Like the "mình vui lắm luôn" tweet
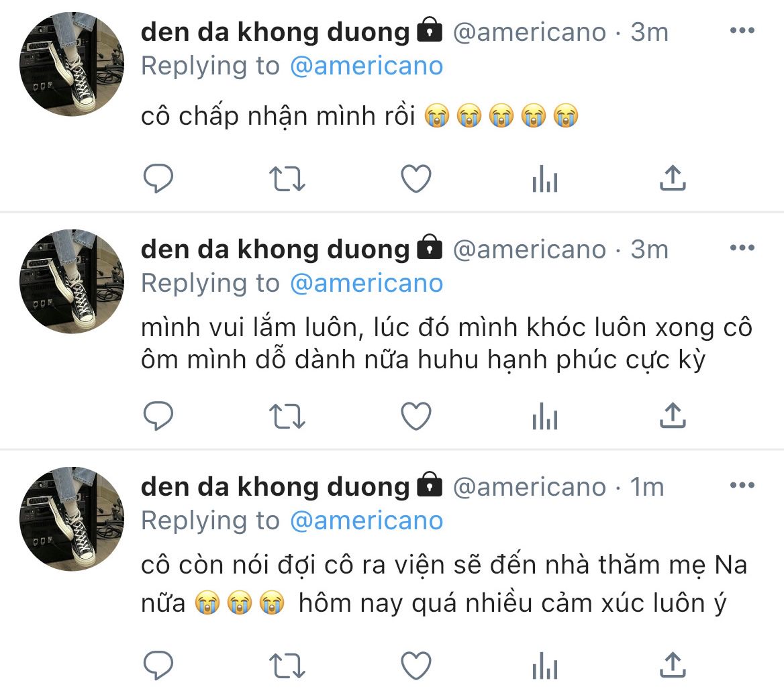 (415, 417)
